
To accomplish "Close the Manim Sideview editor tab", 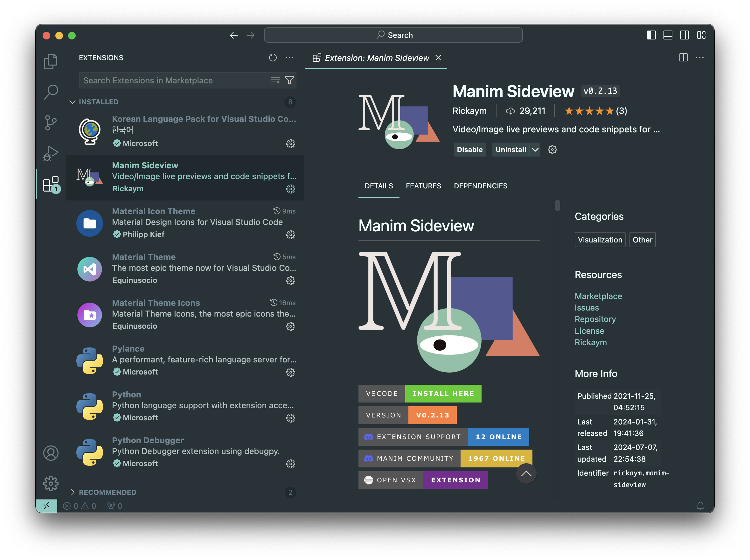I will (x=438, y=58).
